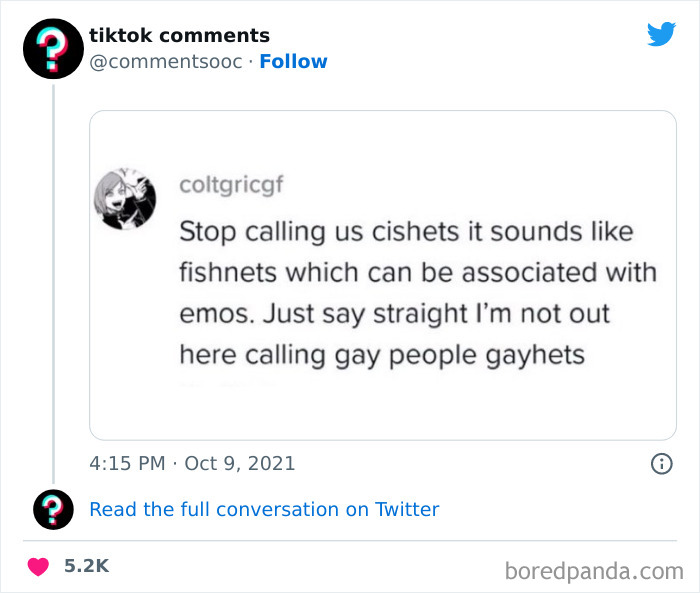This screenshot has width=700, height=593.
Task: Click the 5.2K likes count
Action: 86,566
